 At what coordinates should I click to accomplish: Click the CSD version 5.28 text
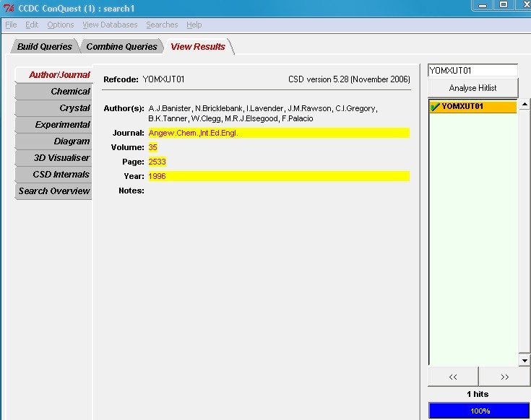click(x=349, y=79)
